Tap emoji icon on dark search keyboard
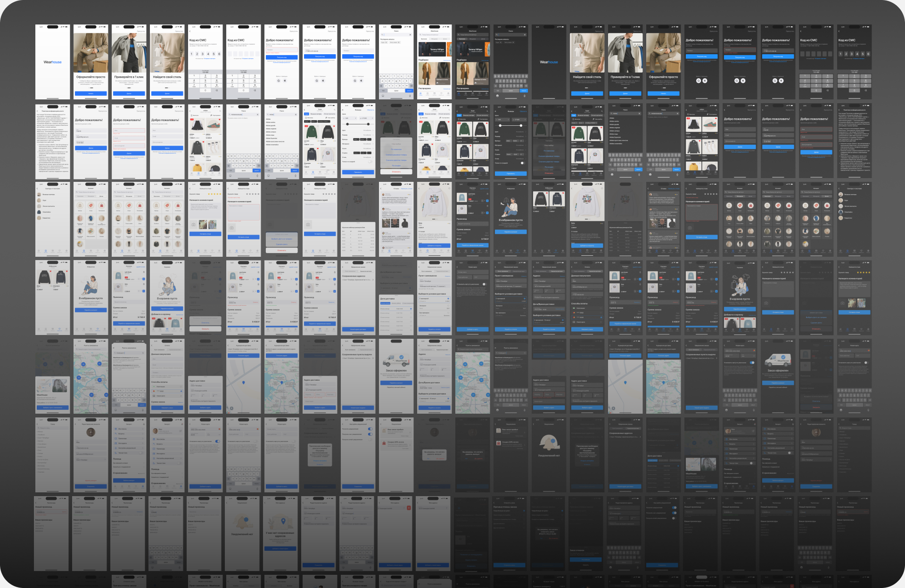Viewport: 905px width, 588px height. pos(497,96)
